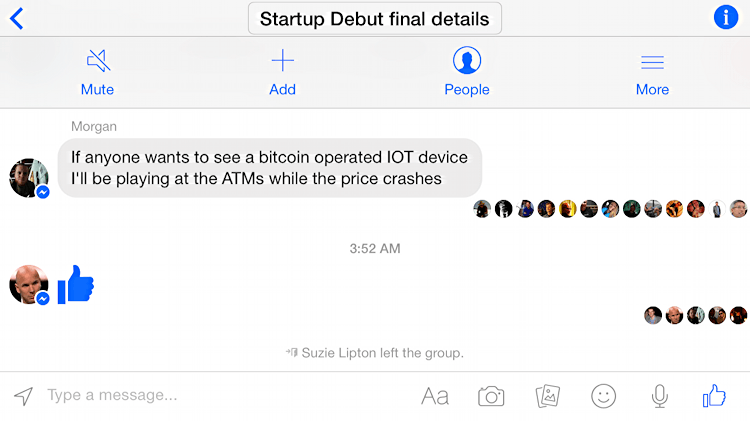Mute this group conversation
The height and width of the screenshot is (421, 750).
pyautogui.click(x=98, y=73)
